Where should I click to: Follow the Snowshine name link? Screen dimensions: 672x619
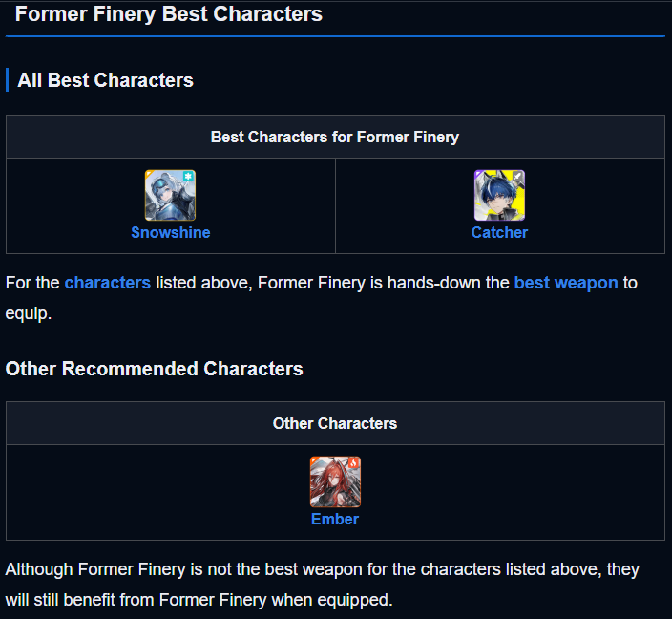(171, 232)
